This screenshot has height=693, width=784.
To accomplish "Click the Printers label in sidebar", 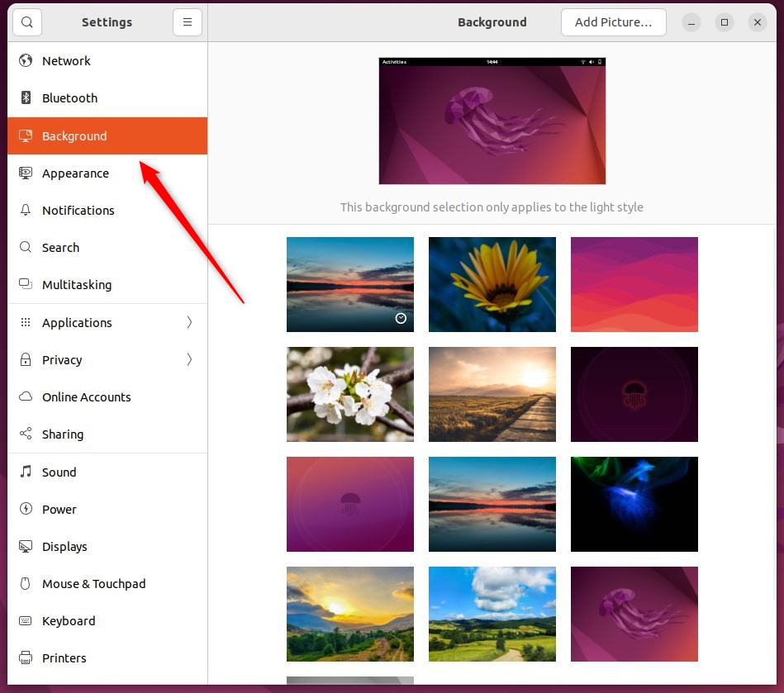I will pyautogui.click(x=64, y=658).
